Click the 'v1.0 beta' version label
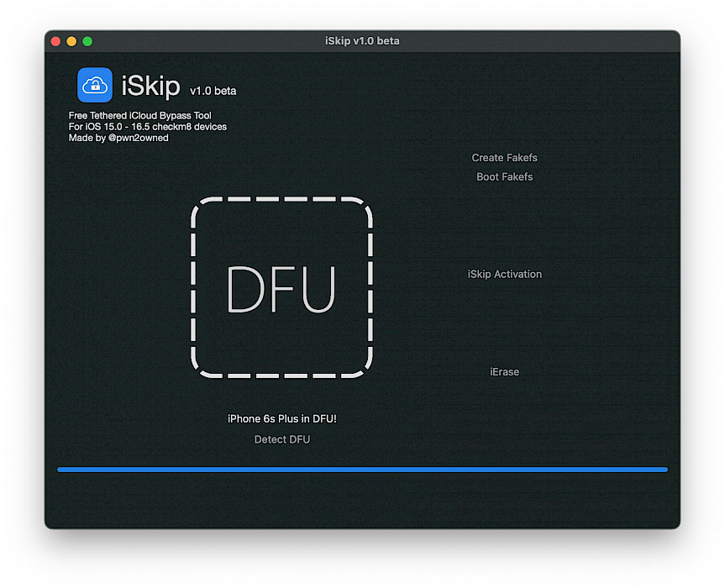This screenshot has height=588, width=725. pyautogui.click(x=213, y=91)
